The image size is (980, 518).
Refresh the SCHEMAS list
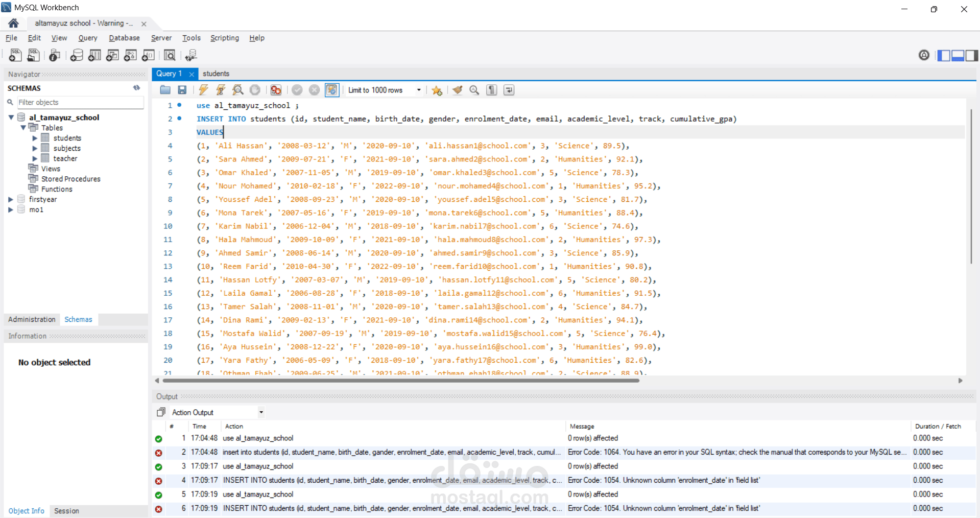pyautogui.click(x=136, y=88)
